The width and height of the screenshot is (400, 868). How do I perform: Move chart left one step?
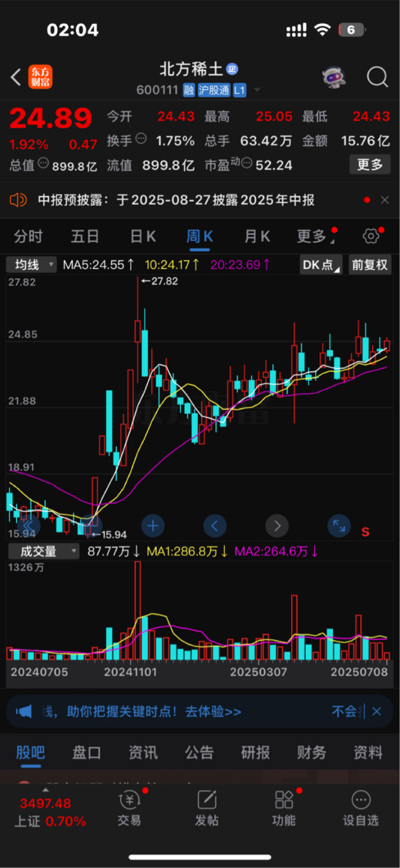pyautogui.click(x=215, y=526)
